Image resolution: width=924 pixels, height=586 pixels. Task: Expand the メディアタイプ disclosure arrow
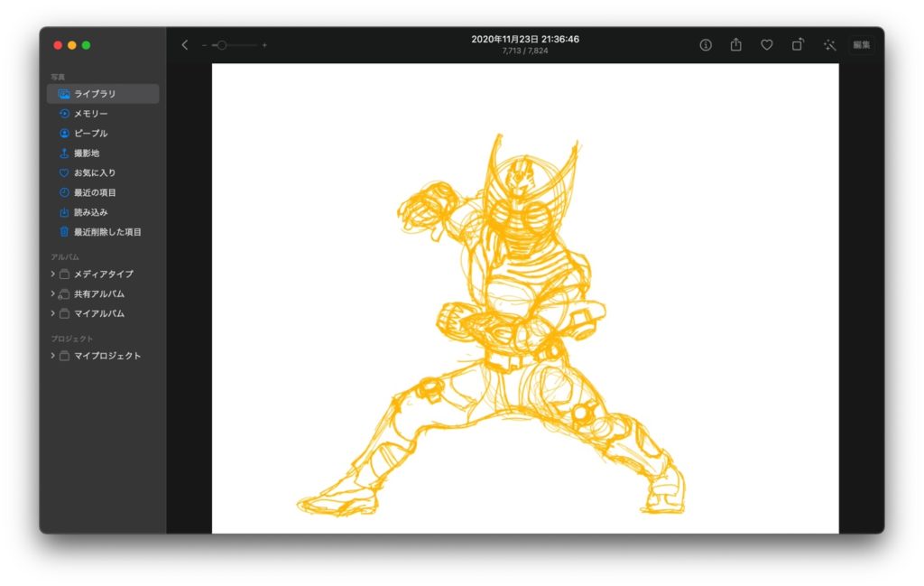click(52, 274)
